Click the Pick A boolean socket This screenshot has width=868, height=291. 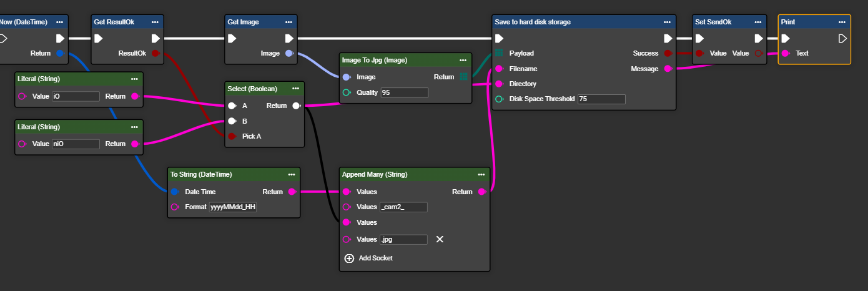tap(232, 136)
